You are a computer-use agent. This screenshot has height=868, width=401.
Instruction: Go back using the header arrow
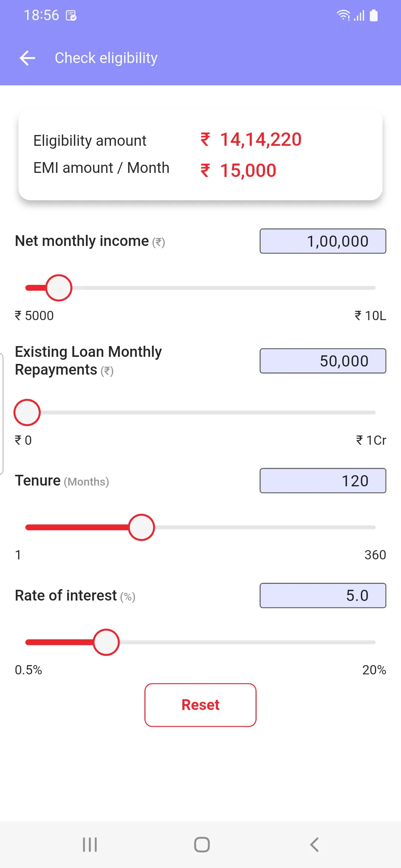(27, 58)
